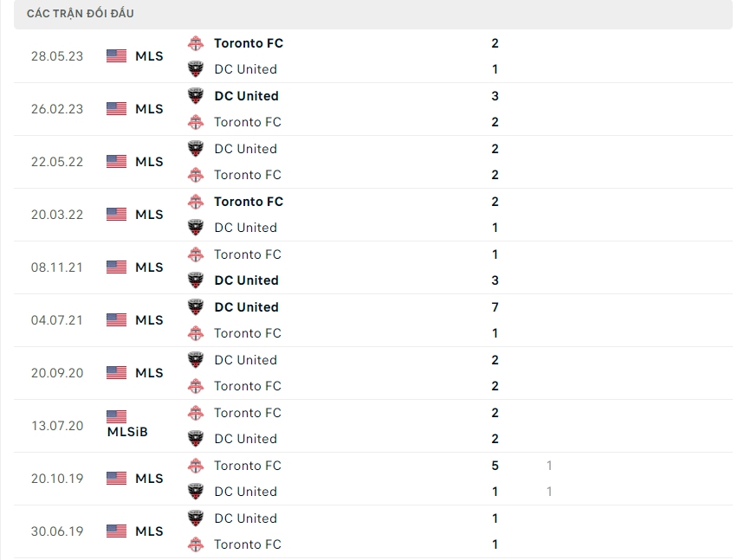Click US flag icon for 22.05.22 match
This screenshot has width=744, height=560.
tap(117, 161)
